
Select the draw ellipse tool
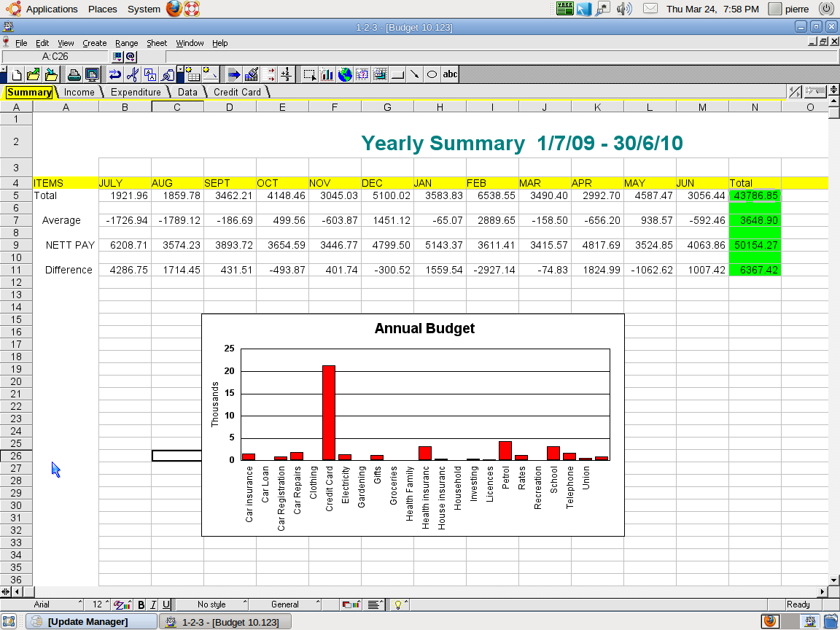432,74
